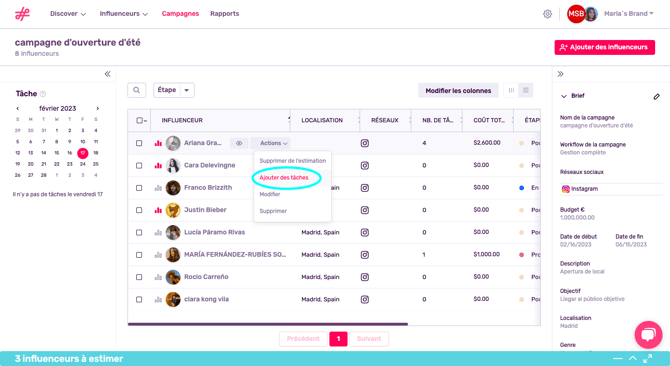Sort by the INFLUENCEUR column header

(x=182, y=120)
